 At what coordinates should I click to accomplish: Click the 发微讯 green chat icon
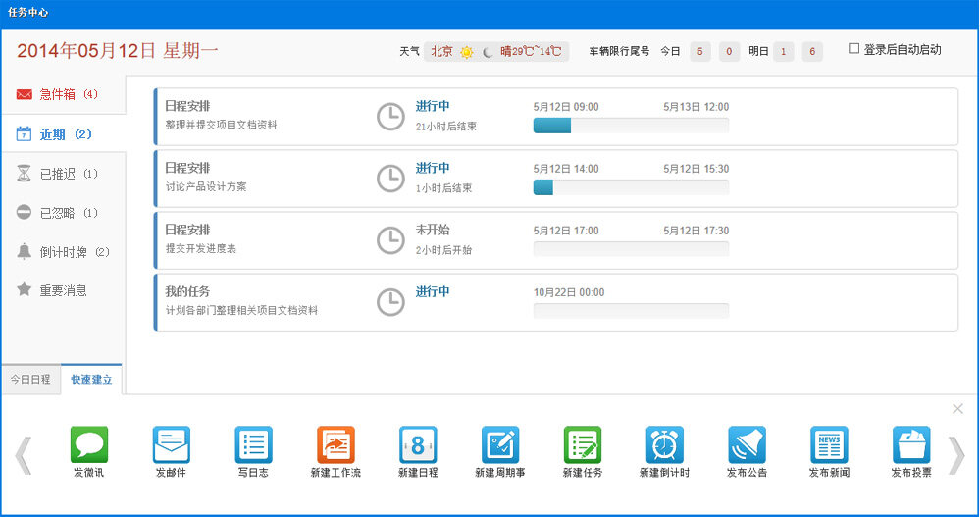pyautogui.click(x=88, y=445)
